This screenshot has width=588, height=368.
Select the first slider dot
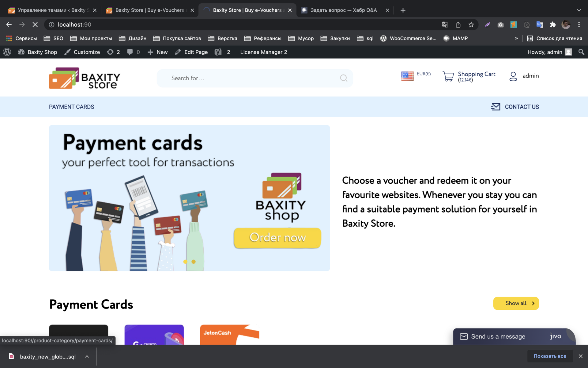pos(185,262)
